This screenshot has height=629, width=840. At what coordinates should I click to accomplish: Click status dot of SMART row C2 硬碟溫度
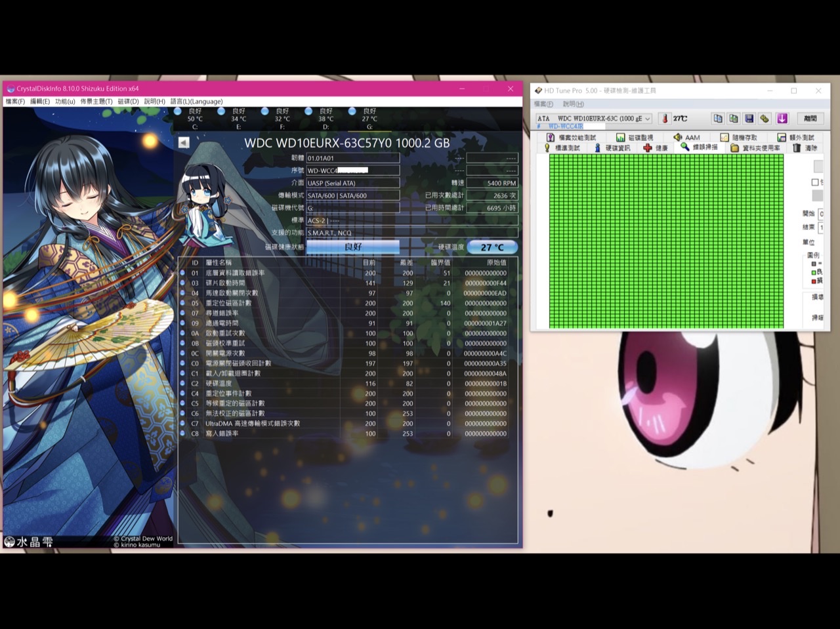182,384
